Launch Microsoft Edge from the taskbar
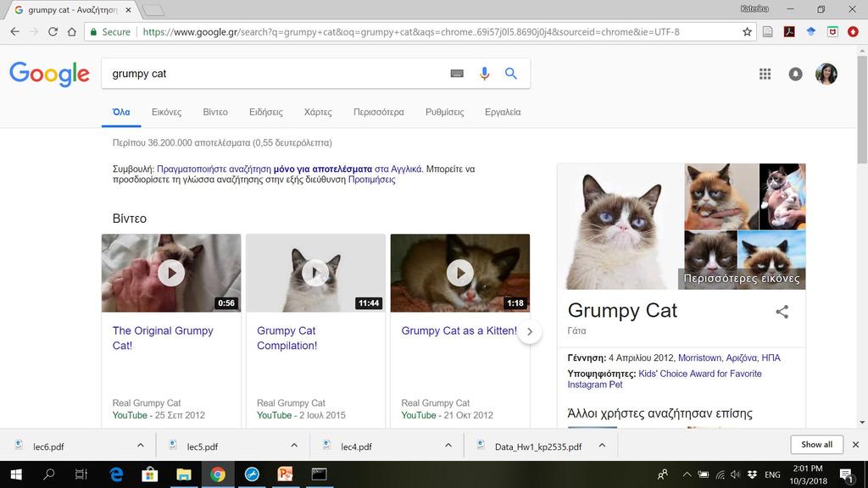Viewport: 868px width, 488px height. tap(116, 474)
